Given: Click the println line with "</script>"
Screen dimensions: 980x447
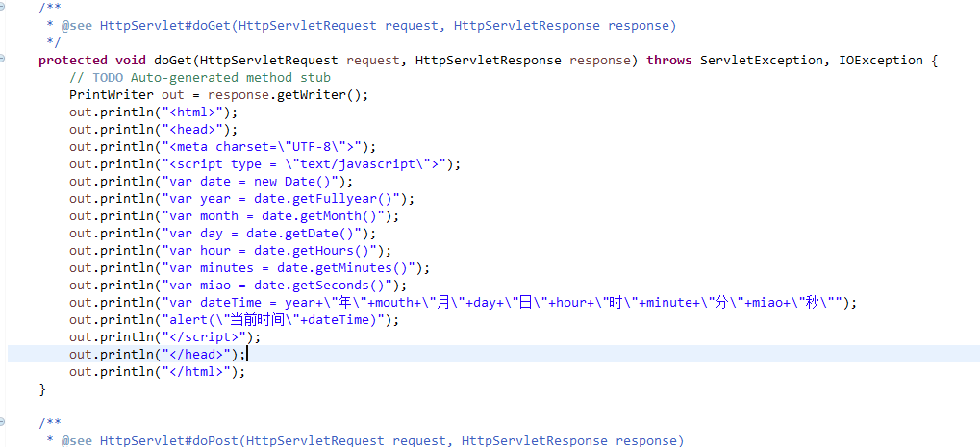Looking at the screenshot, I should pyautogui.click(x=165, y=337).
